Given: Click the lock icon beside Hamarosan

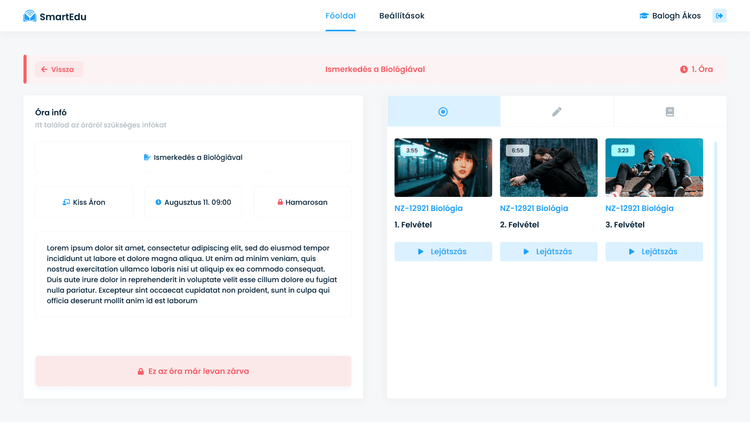Looking at the screenshot, I should 280,202.
